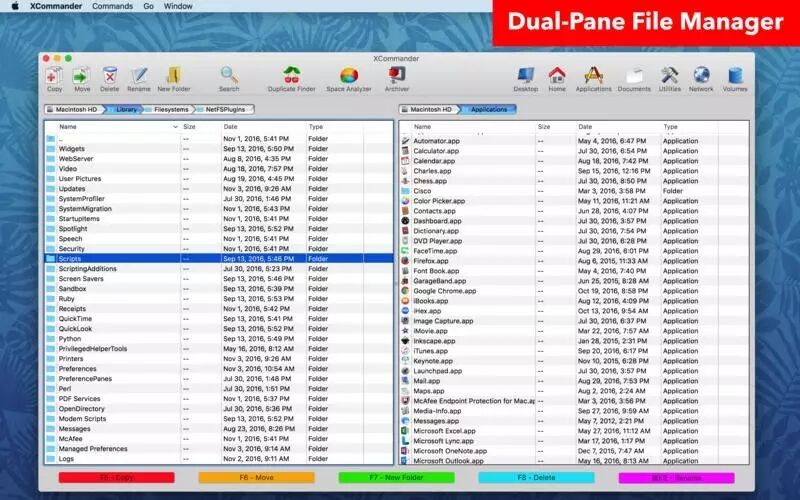The width and height of the screenshot is (800, 500).
Task: Click Macintosh HD in right path bar
Action: 429,109
